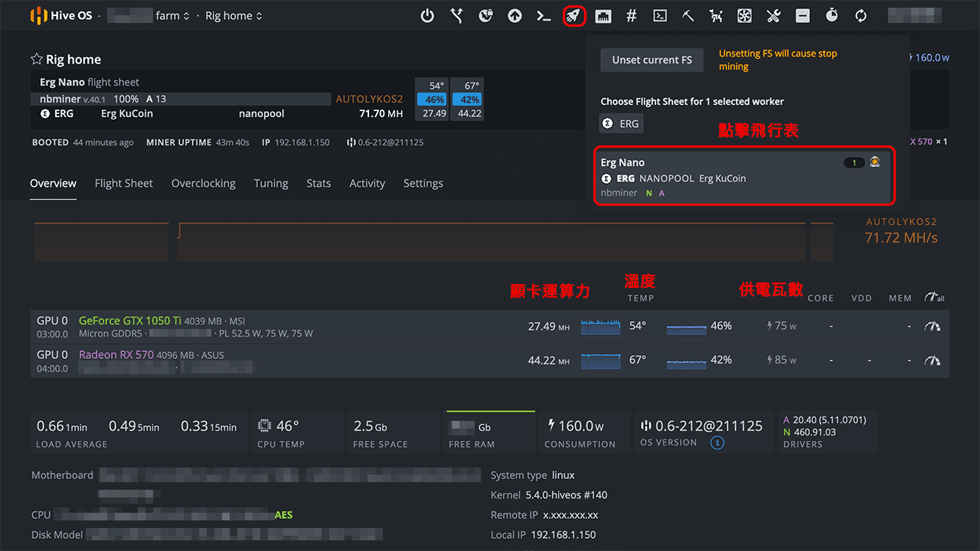980x551 pixels.
Task: Star the Rig home worker
Action: (36, 60)
